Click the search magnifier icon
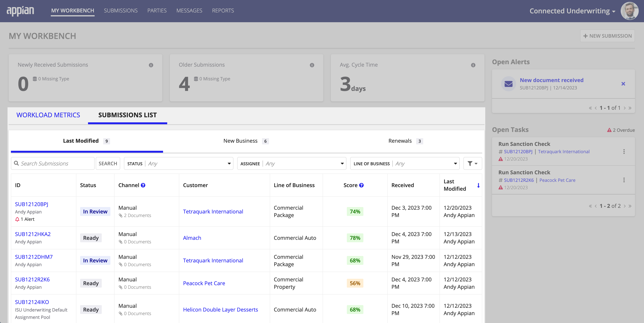Image resolution: width=644 pixels, height=323 pixels. 17,163
